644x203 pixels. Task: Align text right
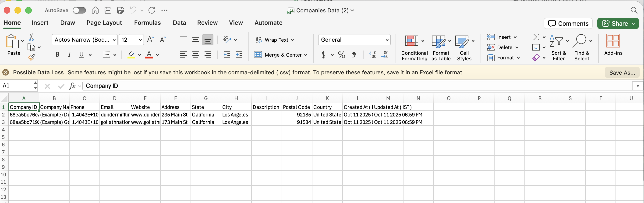(208, 54)
